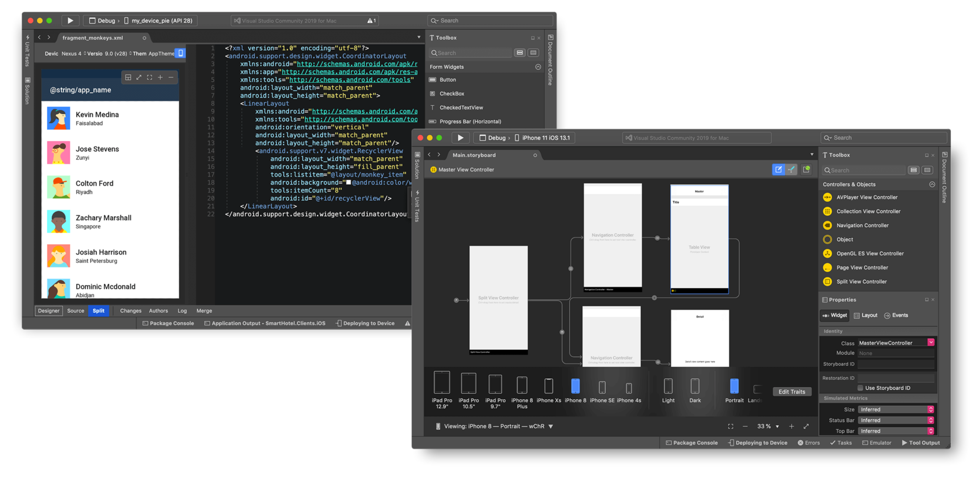Open the tab list dropdown of Main.storyboard

(x=811, y=155)
